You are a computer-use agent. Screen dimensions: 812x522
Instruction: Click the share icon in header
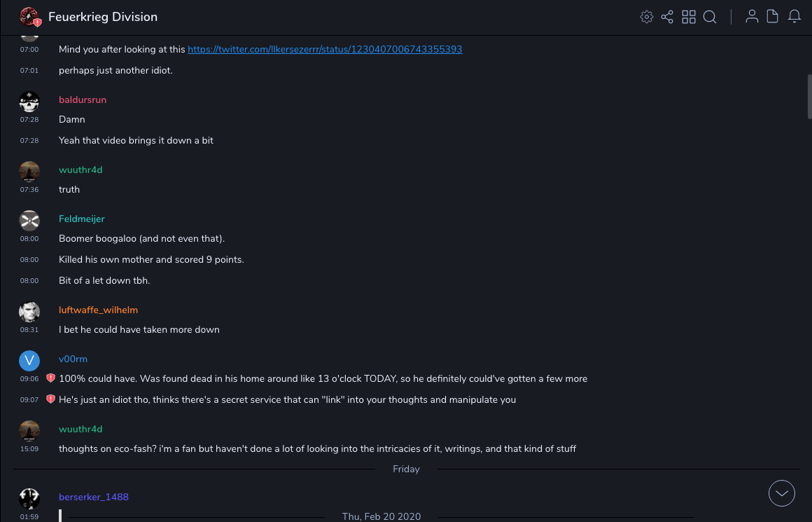click(x=667, y=17)
